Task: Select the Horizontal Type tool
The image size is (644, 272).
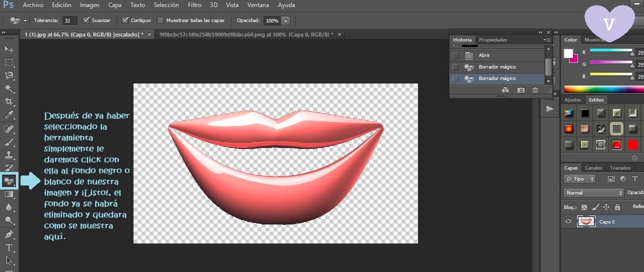Action: tap(9, 247)
